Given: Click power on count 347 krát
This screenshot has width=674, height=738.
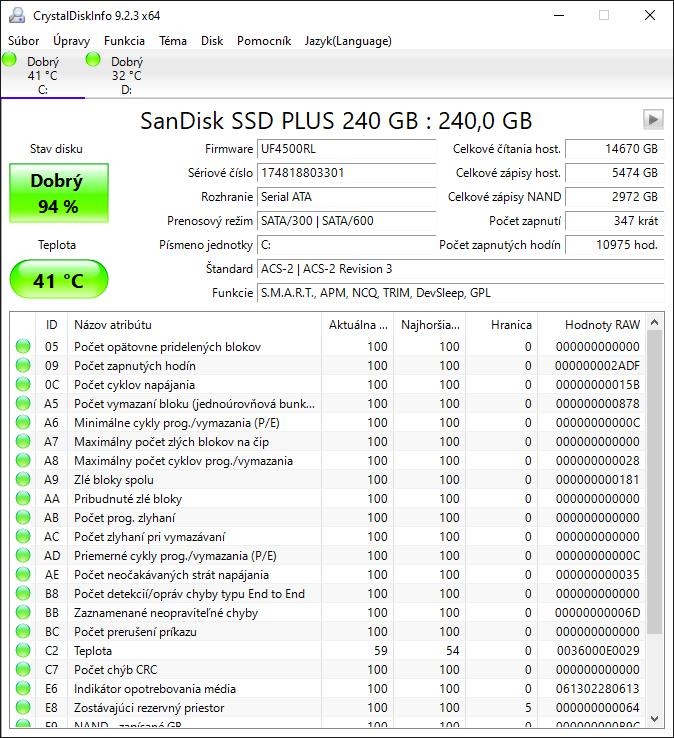Looking at the screenshot, I should tap(614, 221).
